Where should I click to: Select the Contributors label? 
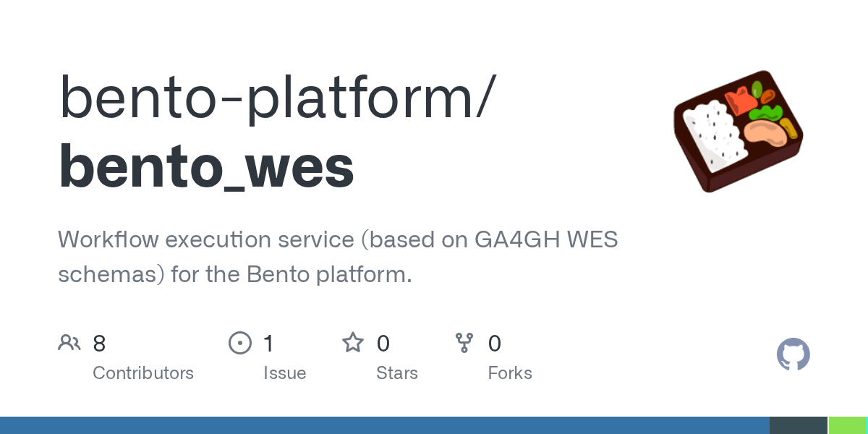coord(143,373)
